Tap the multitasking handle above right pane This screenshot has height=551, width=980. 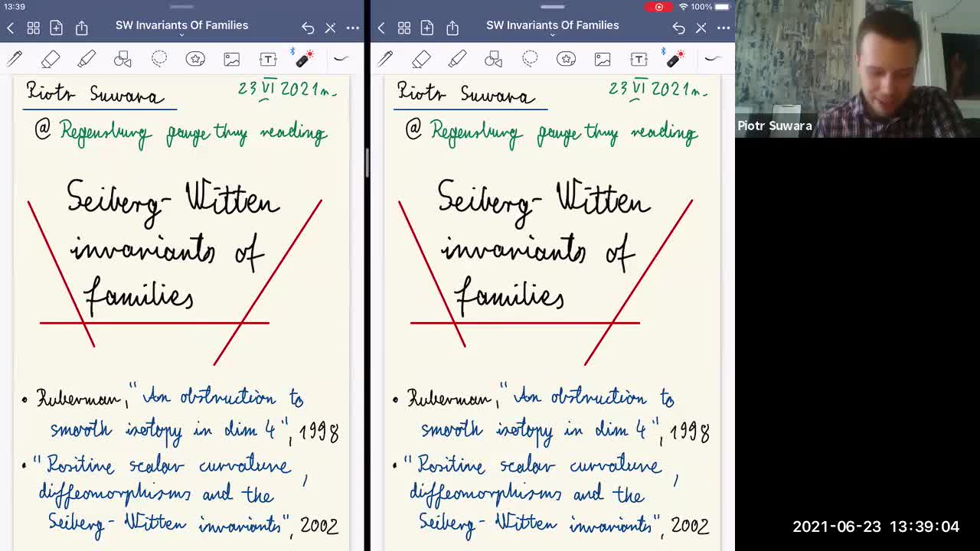(552, 7)
